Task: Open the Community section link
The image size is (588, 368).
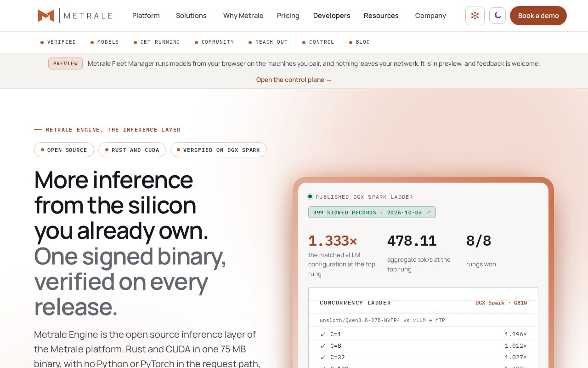Action: point(215,42)
